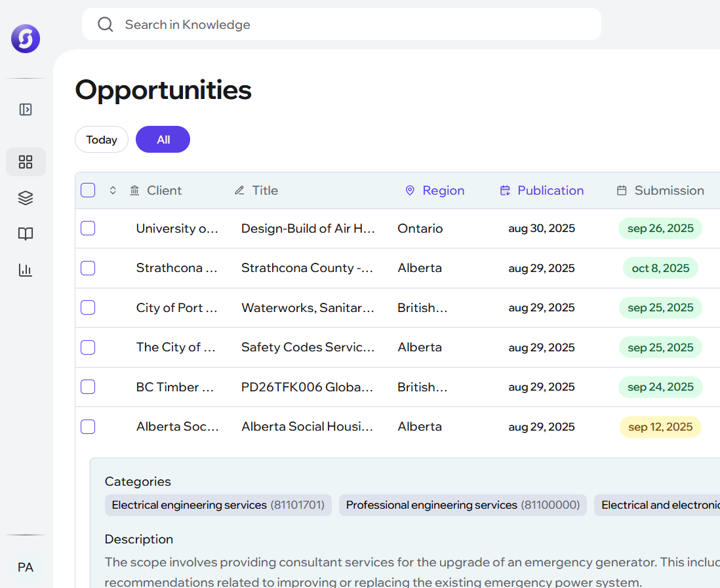Click the Opportunities page heading
The image size is (720, 588).
coord(163,90)
